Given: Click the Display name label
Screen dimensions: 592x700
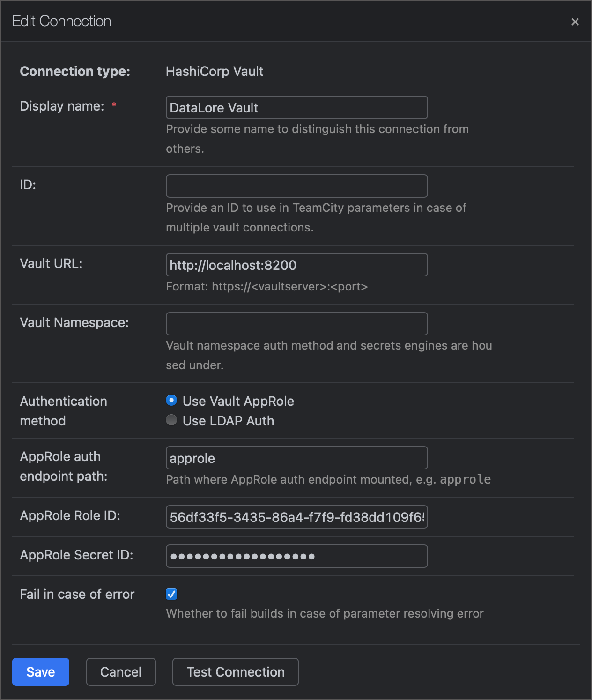Looking at the screenshot, I should point(62,106).
